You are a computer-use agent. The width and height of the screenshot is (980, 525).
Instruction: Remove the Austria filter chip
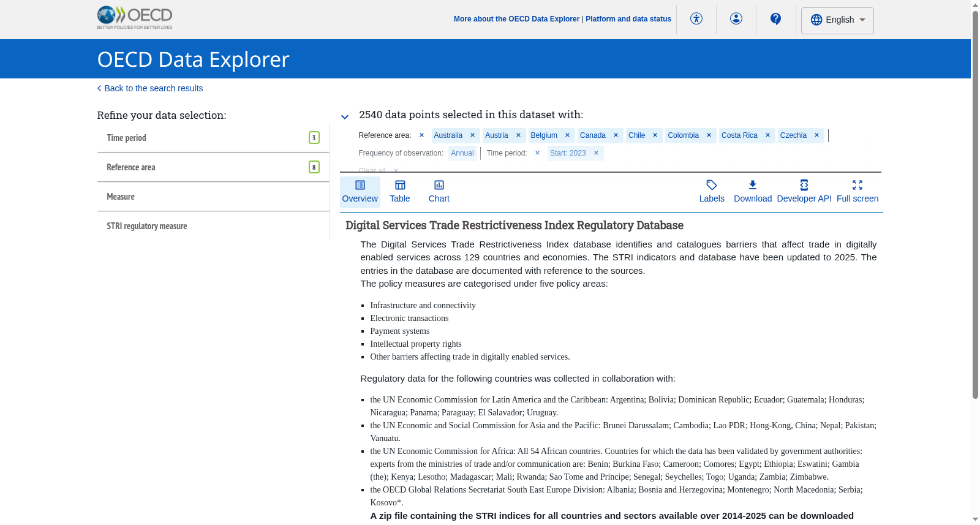click(518, 135)
